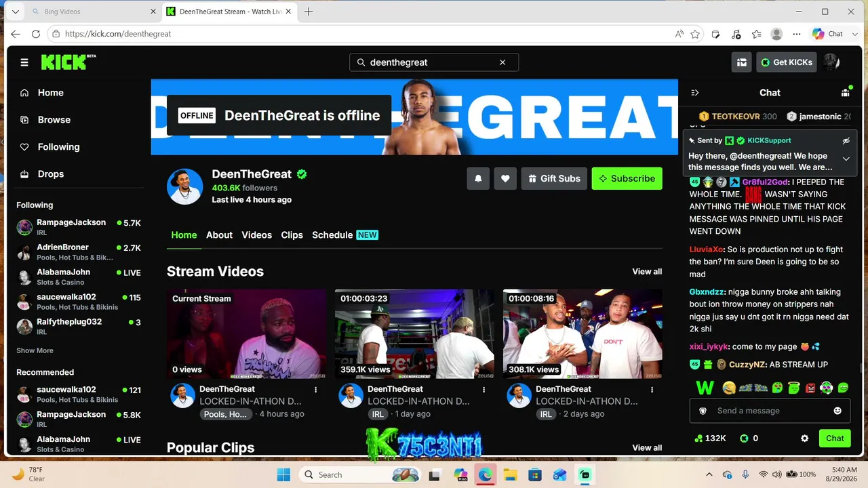Click the notification bell for DeenTheGreat
Screen dimensions: 868x488
(x=478, y=178)
